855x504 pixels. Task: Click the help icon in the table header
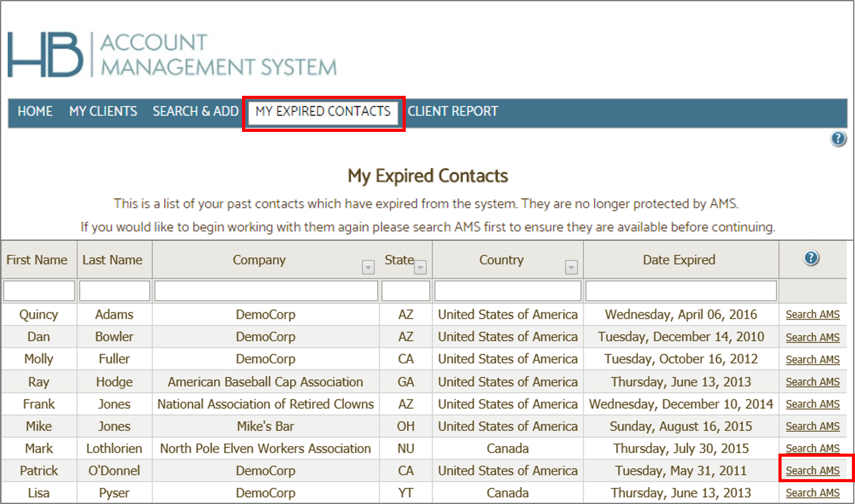point(811,258)
